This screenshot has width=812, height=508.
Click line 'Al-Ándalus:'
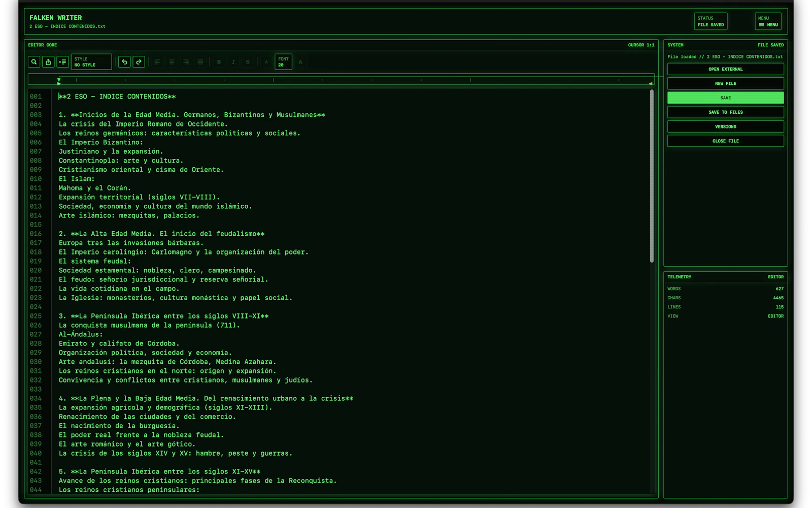81,334
